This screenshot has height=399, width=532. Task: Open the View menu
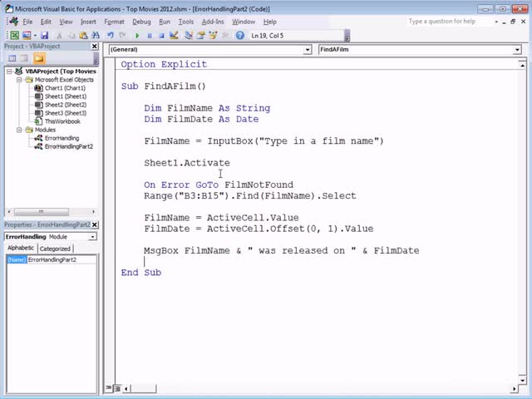coord(66,22)
